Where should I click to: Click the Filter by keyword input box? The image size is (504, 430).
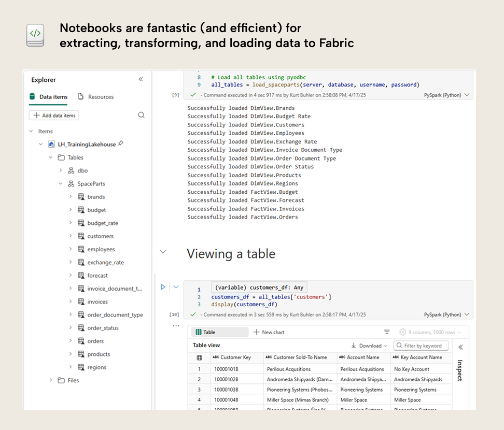click(x=422, y=346)
